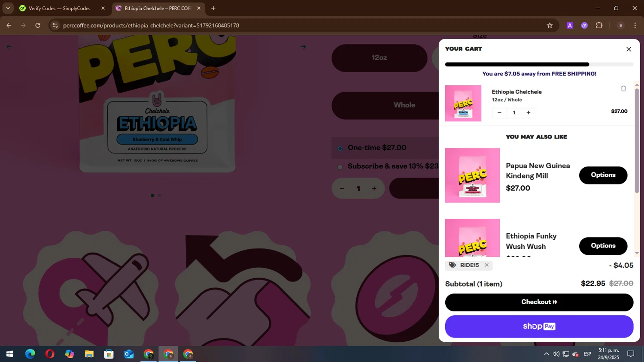View site information icon
The height and width of the screenshot is (362, 644).
pos(55,25)
